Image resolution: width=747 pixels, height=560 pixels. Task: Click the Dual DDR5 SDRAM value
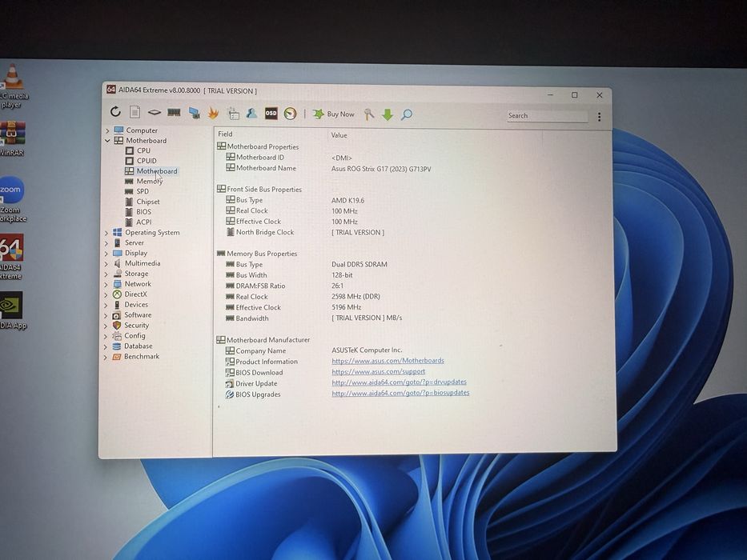click(359, 264)
